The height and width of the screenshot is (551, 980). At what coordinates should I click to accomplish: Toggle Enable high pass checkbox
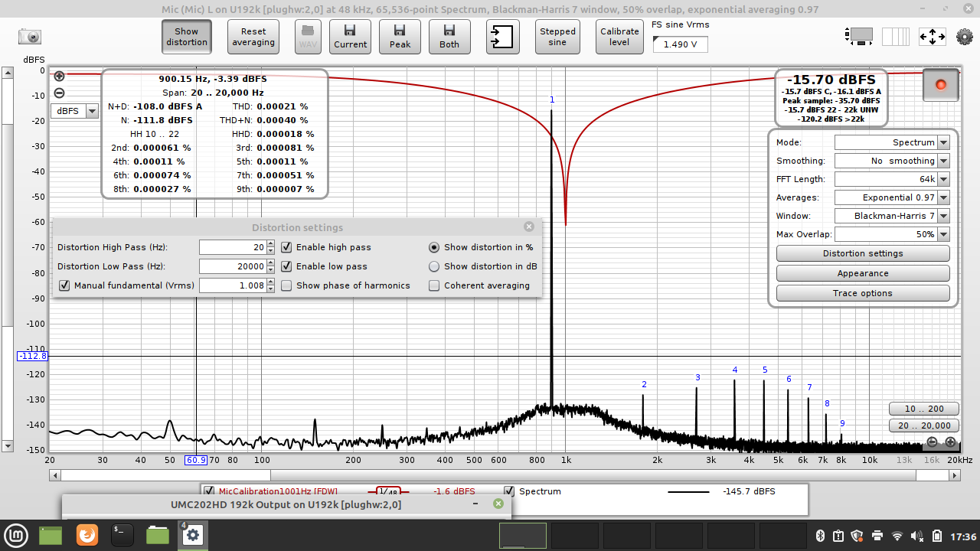pyautogui.click(x=286, y=247)
